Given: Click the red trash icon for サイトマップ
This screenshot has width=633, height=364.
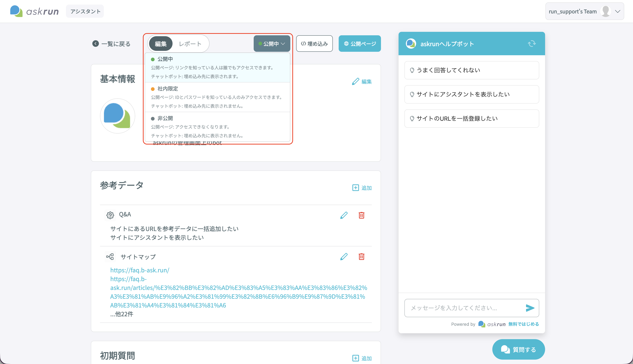Looking at the screenshot, I should click(361, 256).
